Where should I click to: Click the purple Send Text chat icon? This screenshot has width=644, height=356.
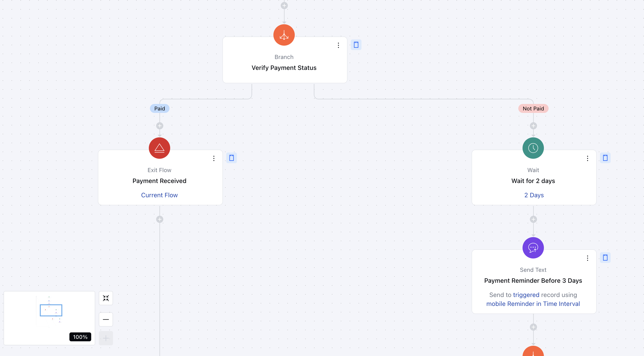[533, 248]
